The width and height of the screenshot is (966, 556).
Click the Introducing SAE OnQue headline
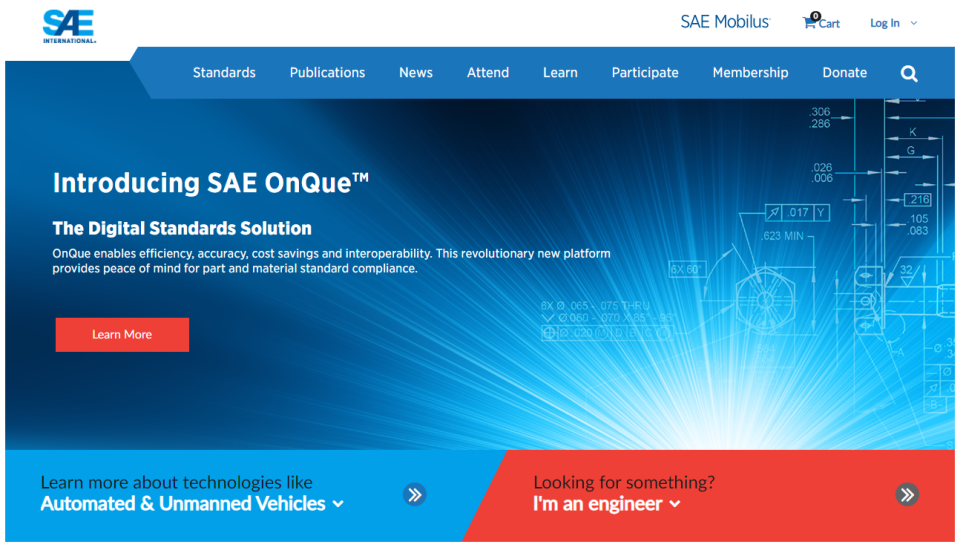[211, 183]
